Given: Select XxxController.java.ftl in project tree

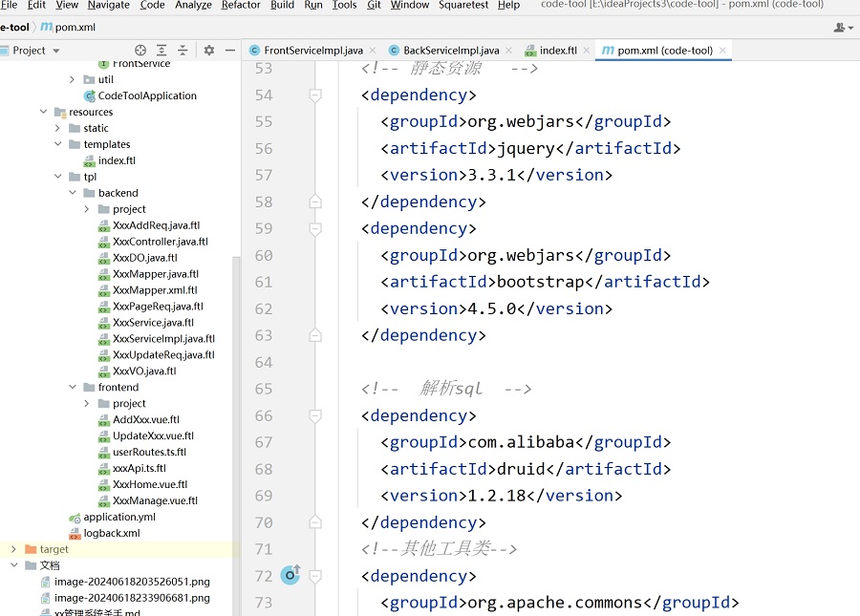Looking at the screenshot, I should (160, 242).
